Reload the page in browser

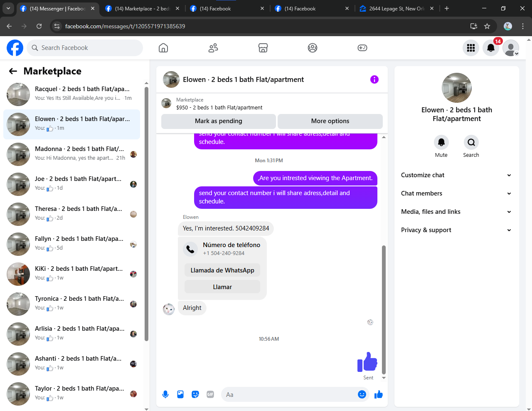click(39, 26)
